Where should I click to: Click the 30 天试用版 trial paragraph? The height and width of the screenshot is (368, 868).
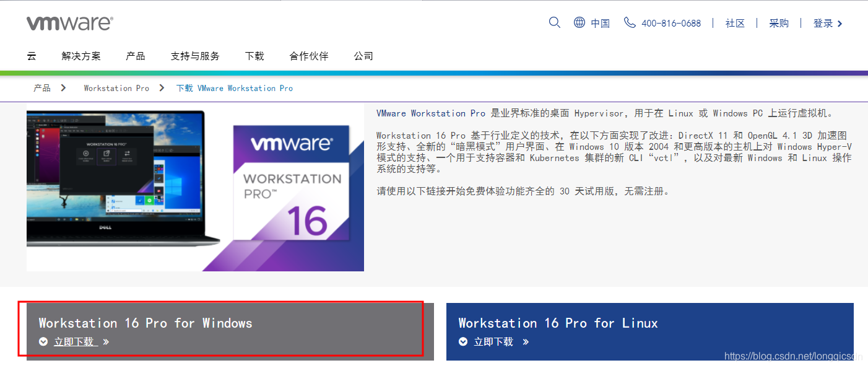[523, 191]
